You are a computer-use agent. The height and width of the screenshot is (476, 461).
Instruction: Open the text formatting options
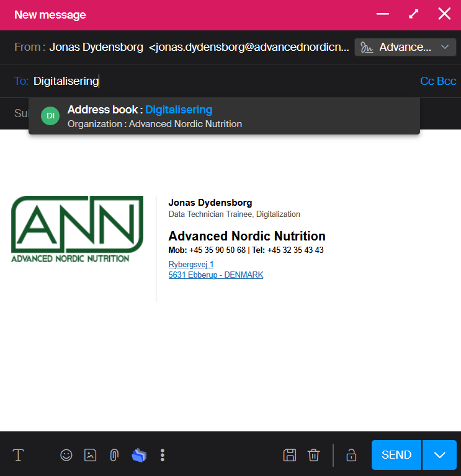19,455
